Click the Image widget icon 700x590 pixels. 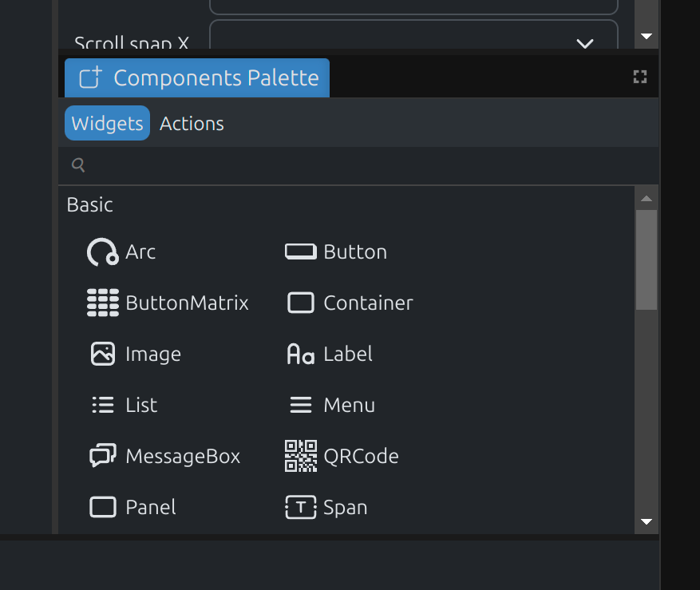coord(103,354)
